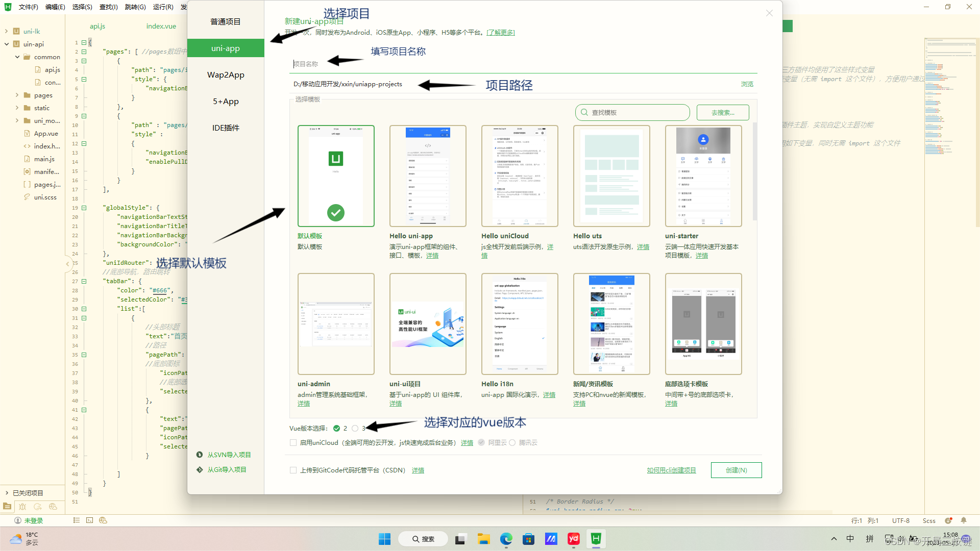Open the uniCloud globe icon tab in sidebar

tap(53, 507)
